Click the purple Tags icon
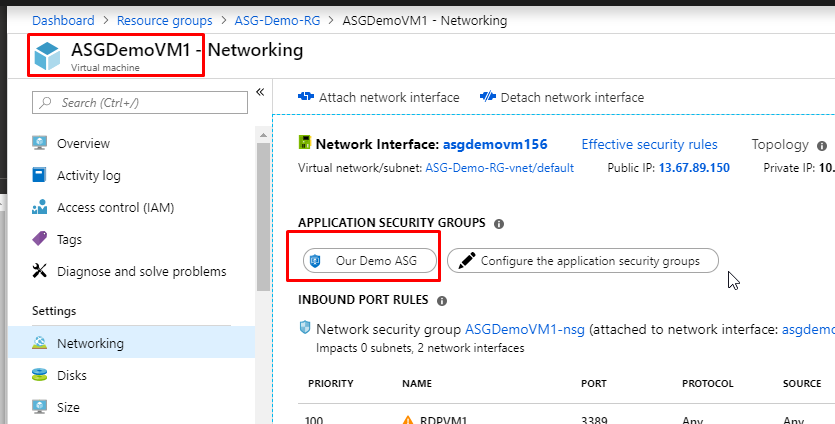 40,239
